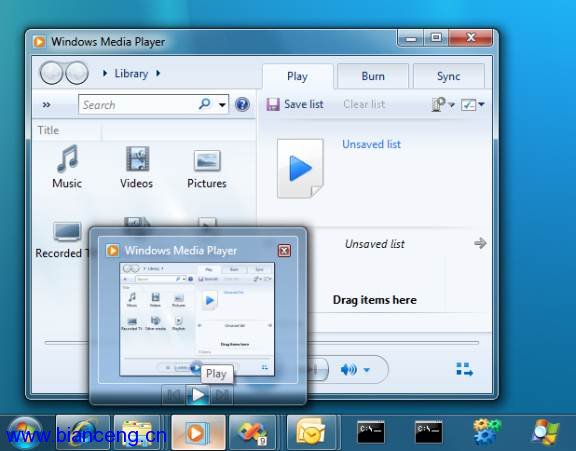The height and width of the screenshot is (451, 576).
Task: Click the back navigation round button
Action: point(51,73)
